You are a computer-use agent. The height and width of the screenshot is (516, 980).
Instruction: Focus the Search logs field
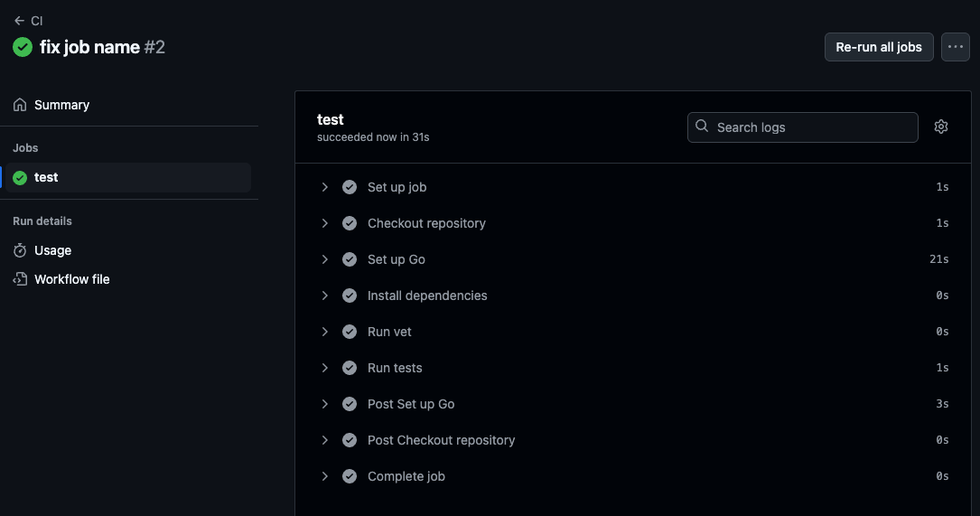tap(802, 127)
